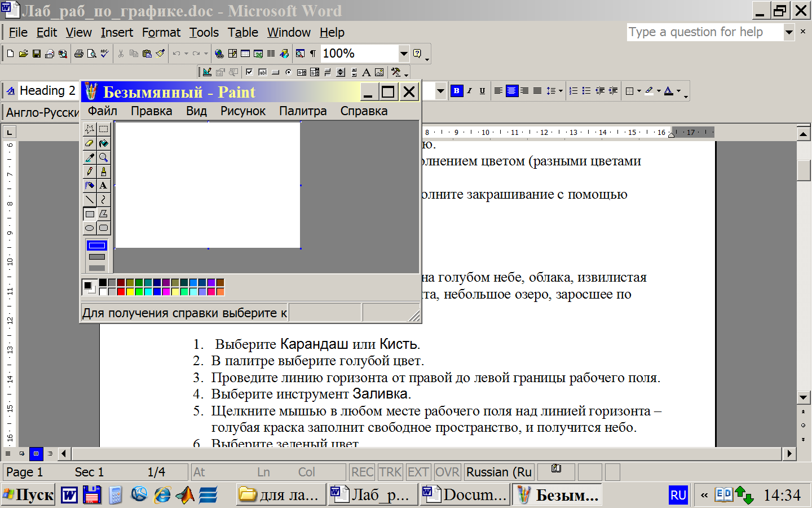Insert a Check Box control from toolbox

(x=249, y=72)
